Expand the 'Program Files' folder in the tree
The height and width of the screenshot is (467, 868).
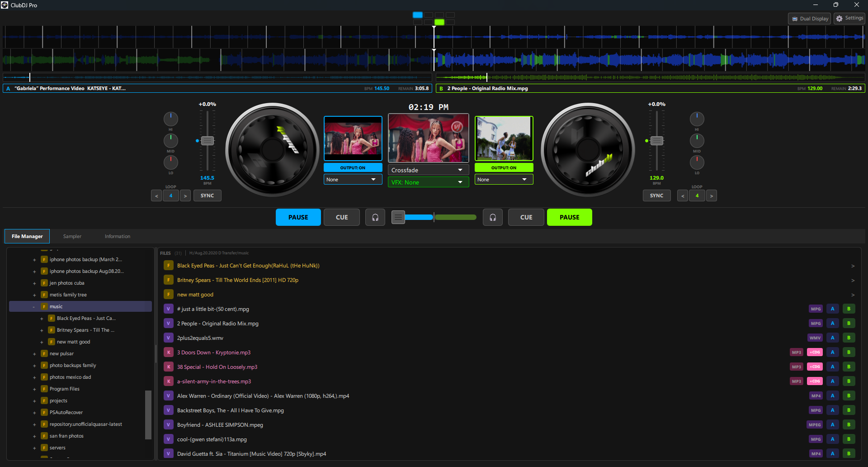(34, 389)
